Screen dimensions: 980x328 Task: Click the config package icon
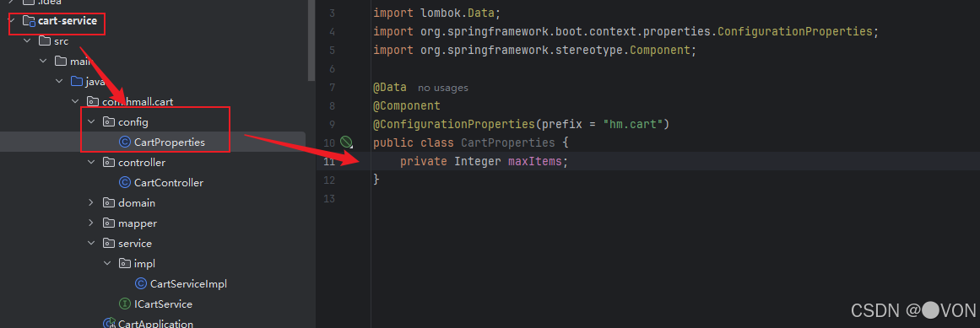[108, 121]
